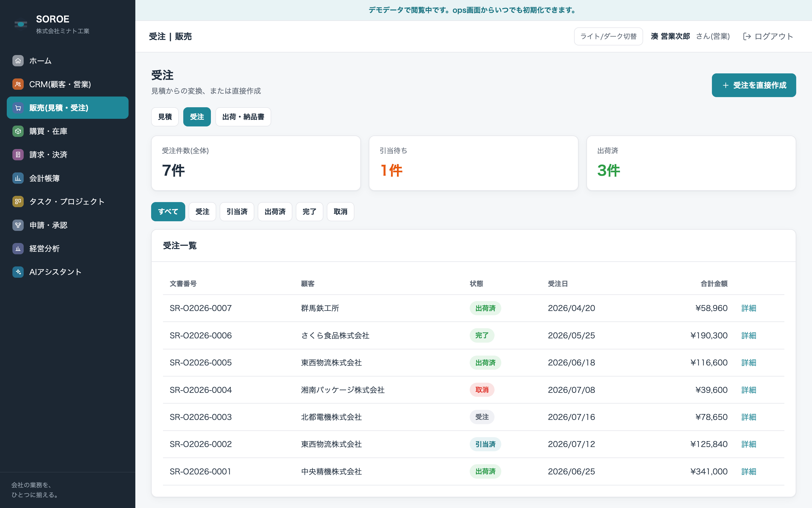Click customer 湘南パッケージ株式会社
This screenshot has height=508, width=812.
pyautogui.click(x=343, y=390)
